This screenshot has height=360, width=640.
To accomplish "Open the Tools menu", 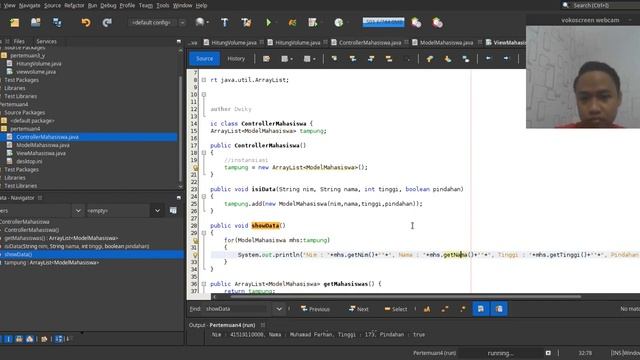I will pyautogui.click(x=162, y=5).
